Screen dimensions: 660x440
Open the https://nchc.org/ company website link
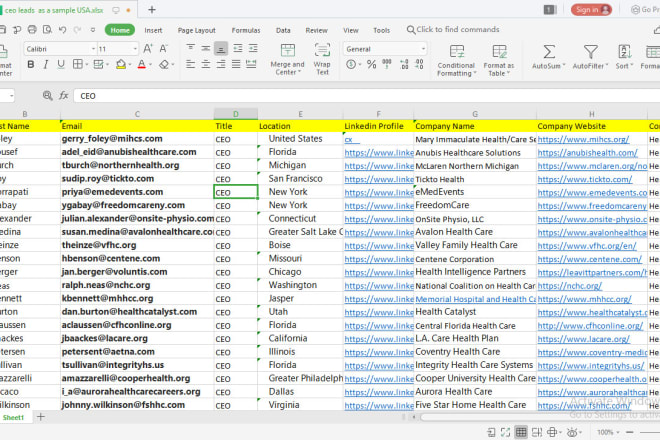570,286
